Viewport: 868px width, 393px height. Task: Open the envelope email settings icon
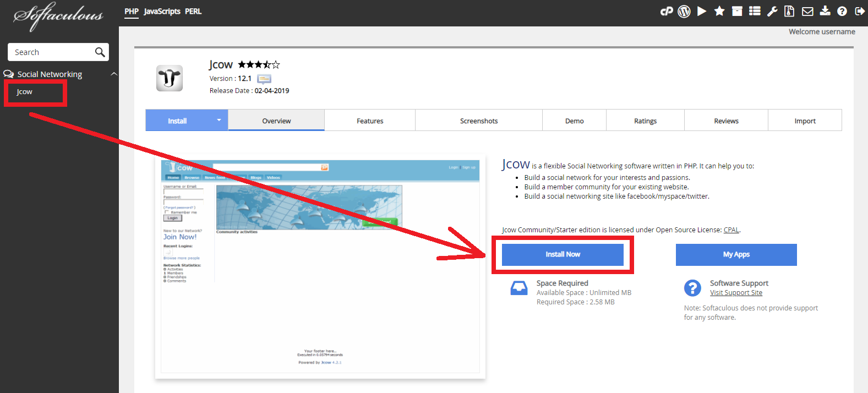[807, 11]
